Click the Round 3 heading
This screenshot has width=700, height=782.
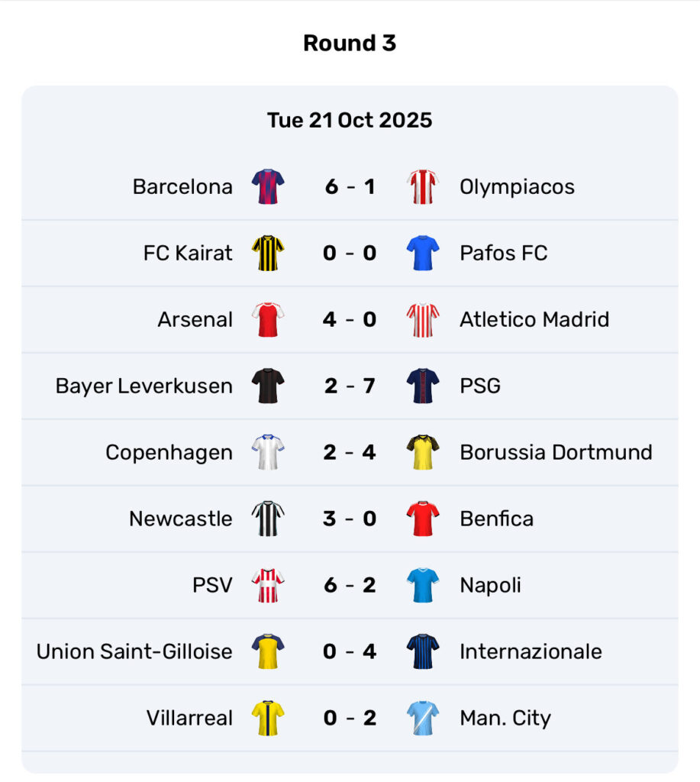point(350,44)
